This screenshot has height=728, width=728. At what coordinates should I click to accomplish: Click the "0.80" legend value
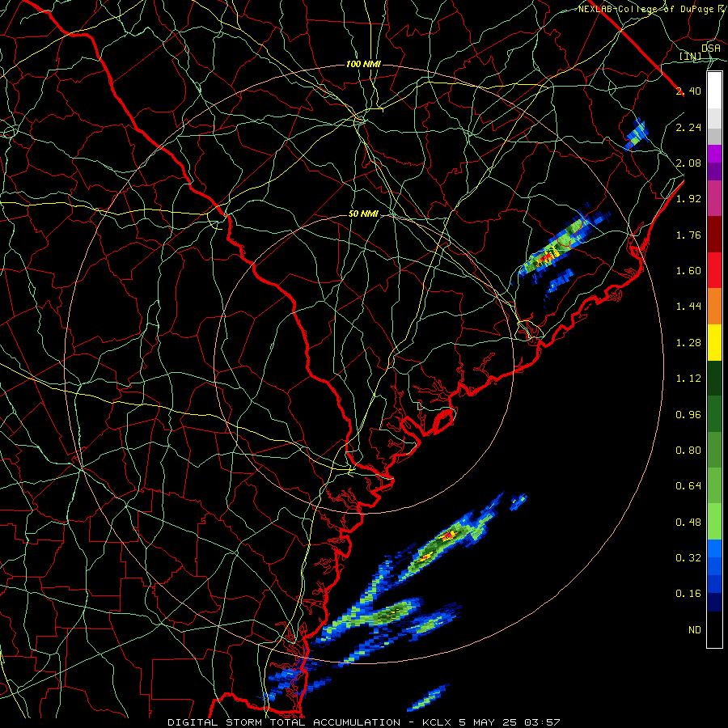pyautogui.click(x=688, y=451)
